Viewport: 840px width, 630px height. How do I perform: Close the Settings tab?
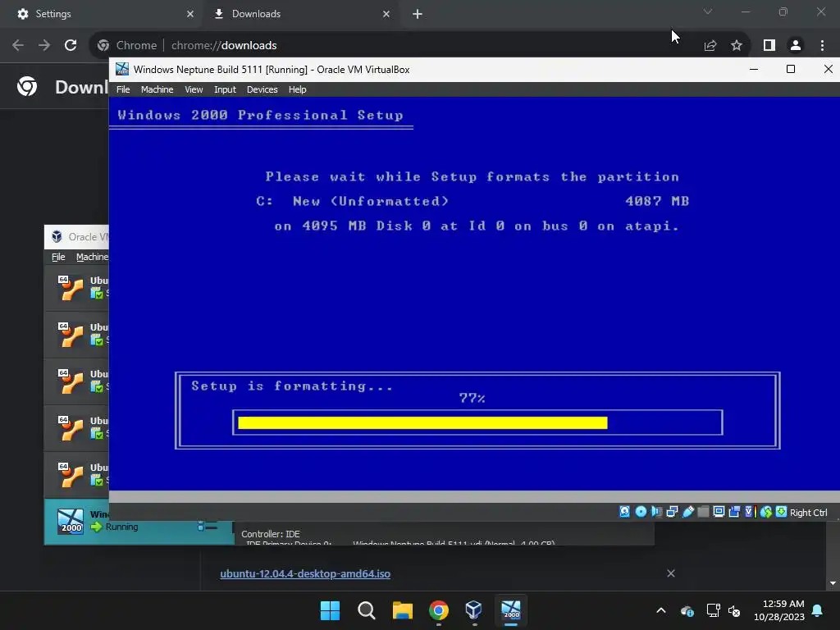click(190, 14)
